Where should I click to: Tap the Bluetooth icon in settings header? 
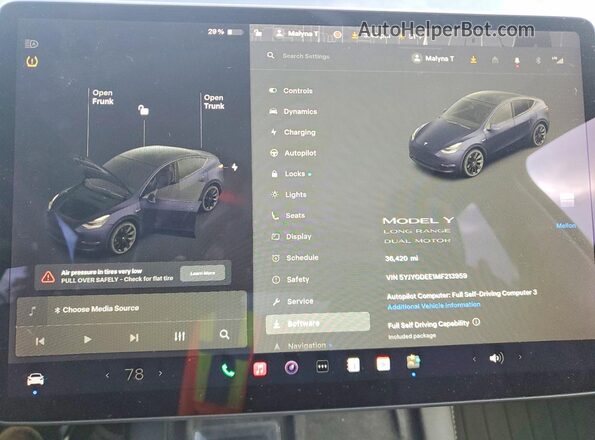(538, 60)
